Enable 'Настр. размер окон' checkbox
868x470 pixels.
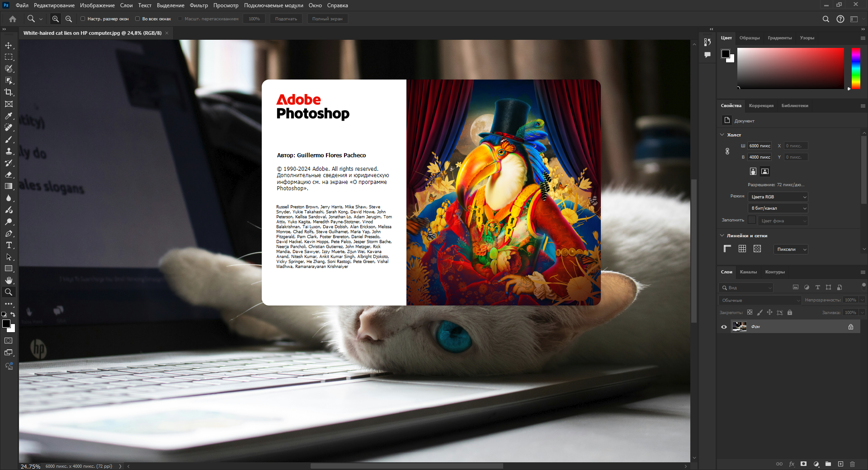[83, 19]
